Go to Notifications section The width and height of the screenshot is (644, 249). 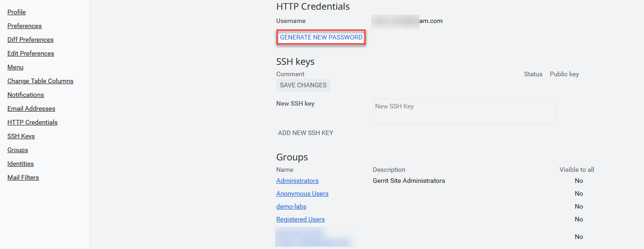(26, 95)
